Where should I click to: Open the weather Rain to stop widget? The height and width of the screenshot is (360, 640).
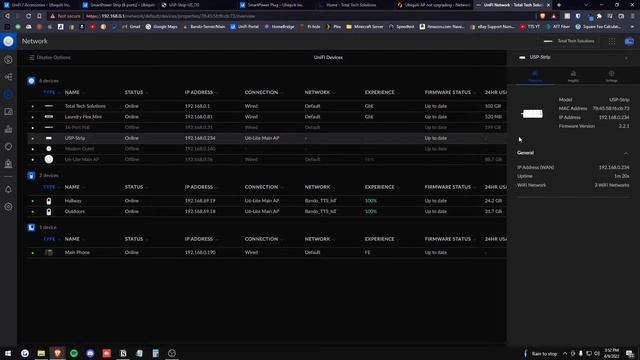pyautogui.click(x=540, y=353)
